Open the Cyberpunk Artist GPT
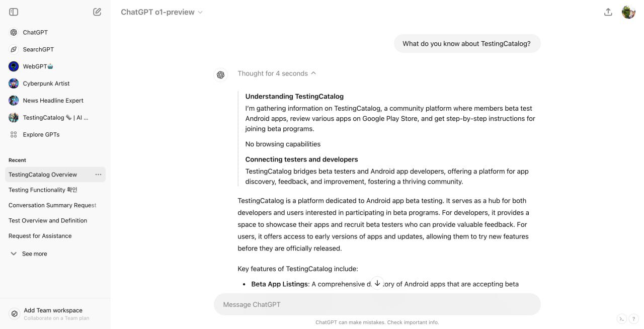The image size is (644, 329). tap(55, 84)
